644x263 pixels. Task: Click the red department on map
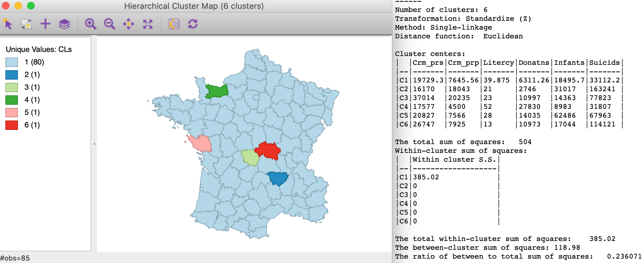[x=268, y=150]
